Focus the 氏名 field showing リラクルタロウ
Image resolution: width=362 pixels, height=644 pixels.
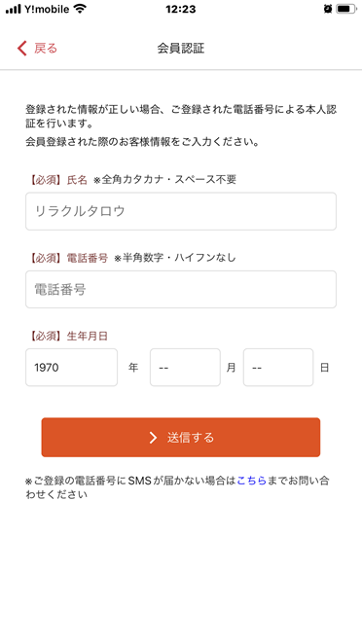click(181, 211)
